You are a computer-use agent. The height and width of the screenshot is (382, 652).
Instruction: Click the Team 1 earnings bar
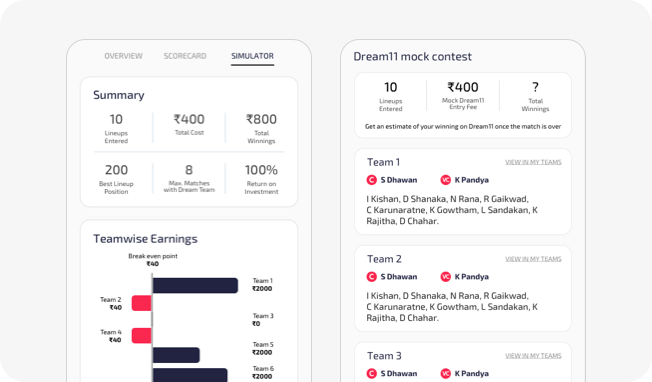point(195,286)
